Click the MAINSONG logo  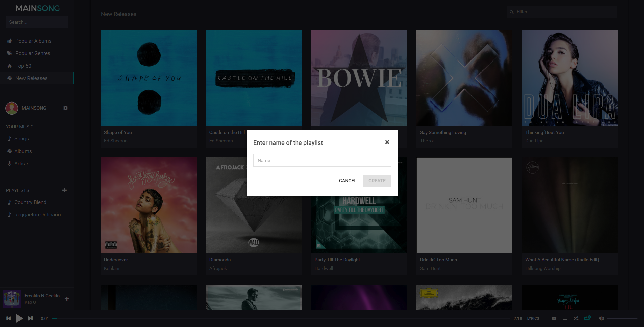coord(38,8)
